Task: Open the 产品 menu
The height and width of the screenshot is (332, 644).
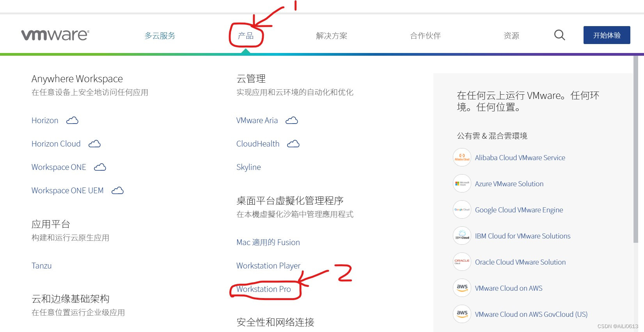Action: point(246,36)
